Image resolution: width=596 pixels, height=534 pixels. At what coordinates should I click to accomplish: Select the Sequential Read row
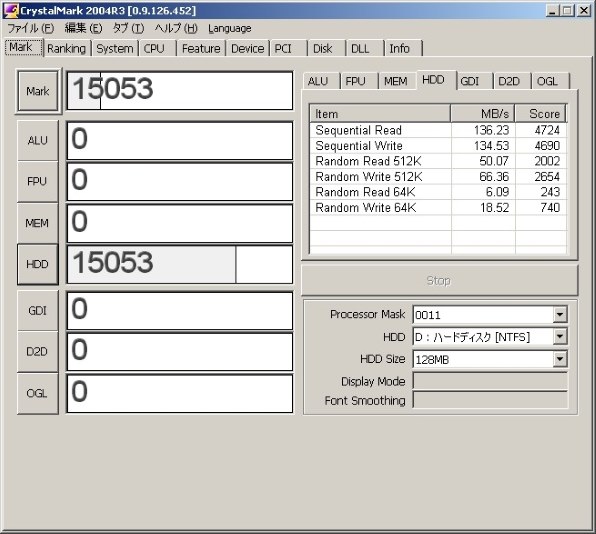438,130
